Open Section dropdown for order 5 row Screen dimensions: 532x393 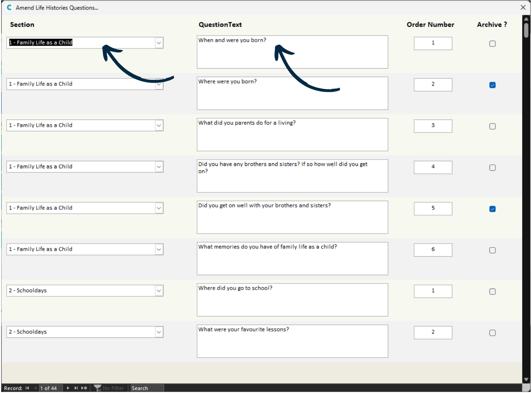pos(159,208)
